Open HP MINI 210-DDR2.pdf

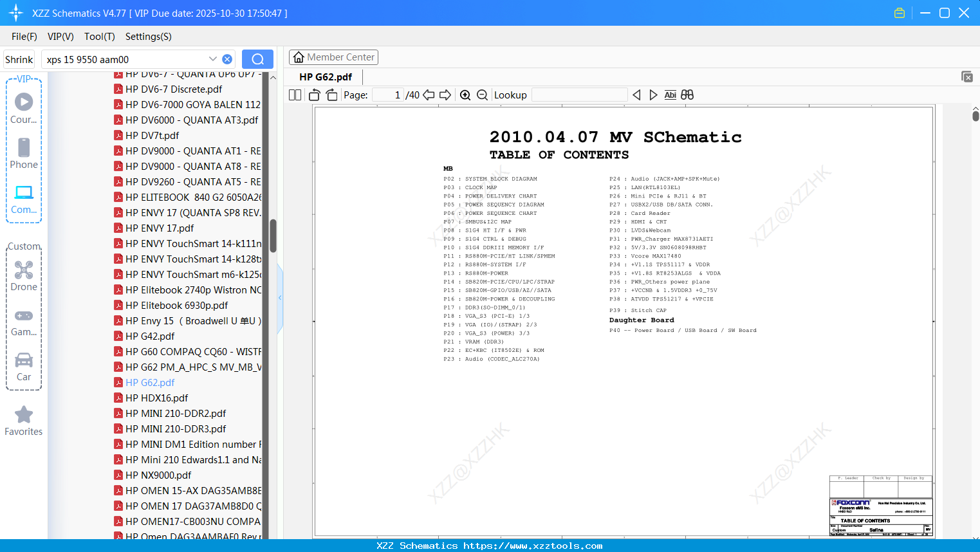(176, 414)
